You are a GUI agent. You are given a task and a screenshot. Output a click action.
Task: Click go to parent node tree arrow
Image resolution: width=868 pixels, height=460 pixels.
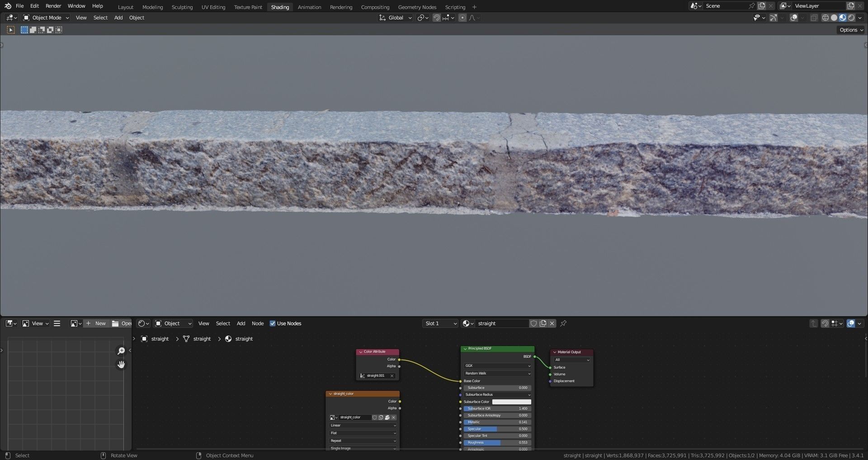(x=814, y=323)
